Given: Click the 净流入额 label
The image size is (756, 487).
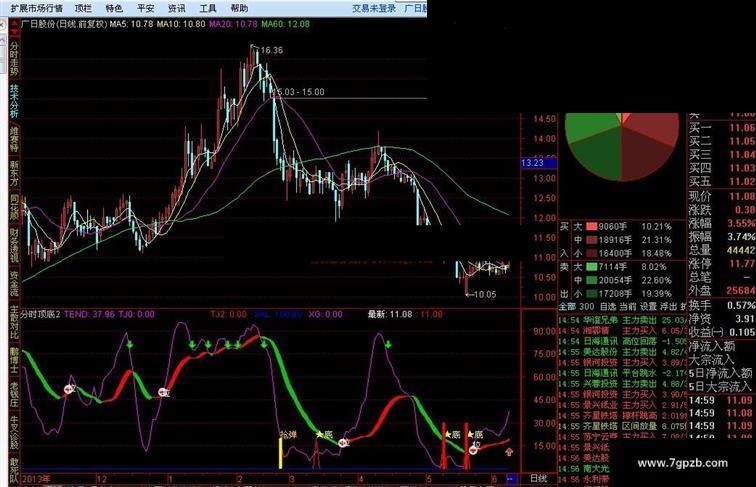Looking at the screenshot, I should click(711, 346).
